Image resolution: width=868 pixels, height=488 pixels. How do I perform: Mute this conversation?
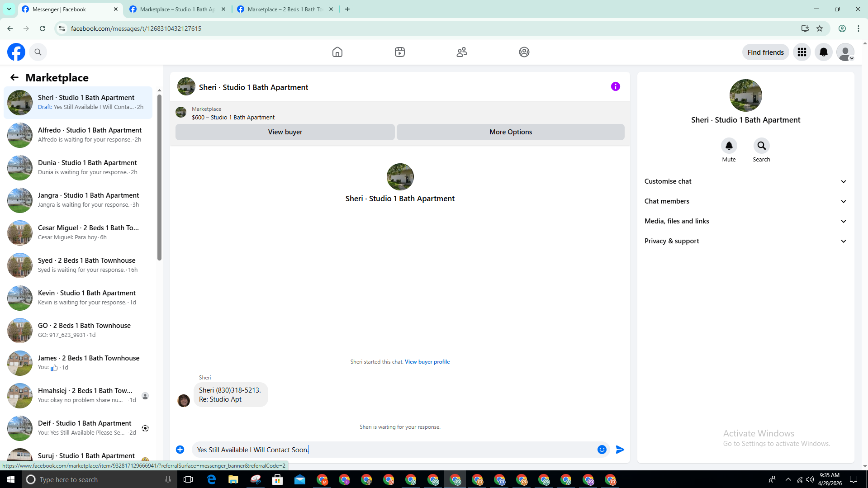(729, 146)
